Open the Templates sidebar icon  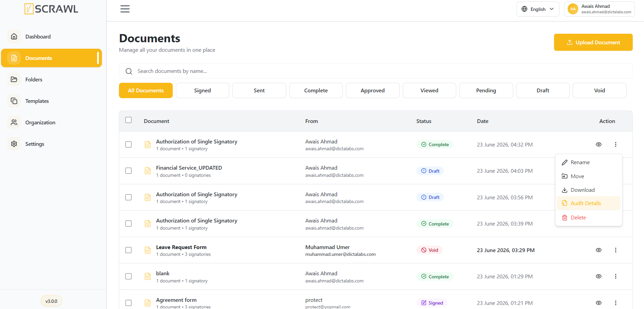click(14, 101)
